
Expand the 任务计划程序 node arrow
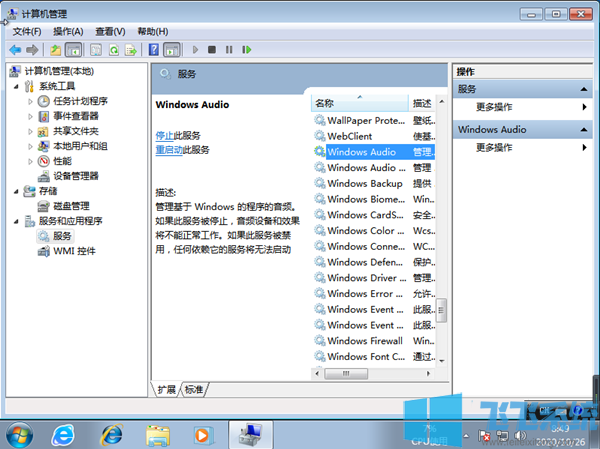click(x=30, y=101)
